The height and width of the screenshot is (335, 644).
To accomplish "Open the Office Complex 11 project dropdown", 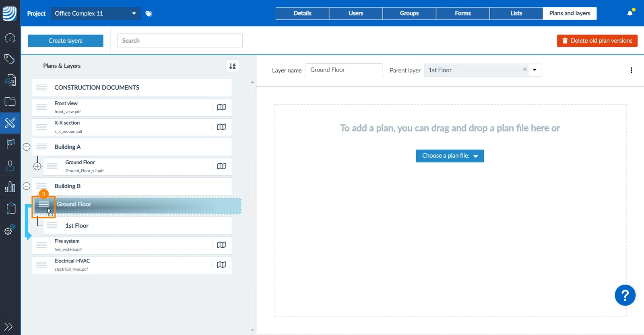I will pos(95,14).
